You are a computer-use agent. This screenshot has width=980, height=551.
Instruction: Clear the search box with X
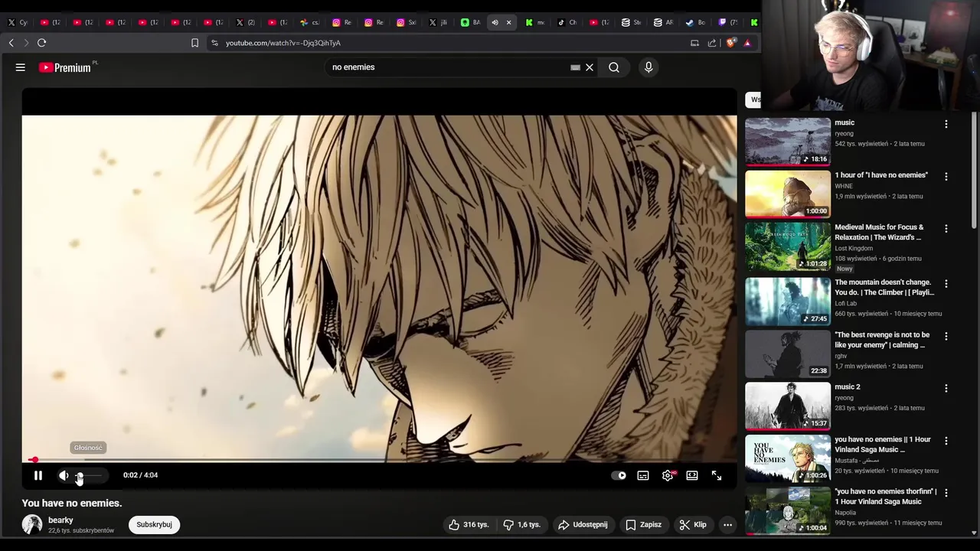[x=590, y=67]
